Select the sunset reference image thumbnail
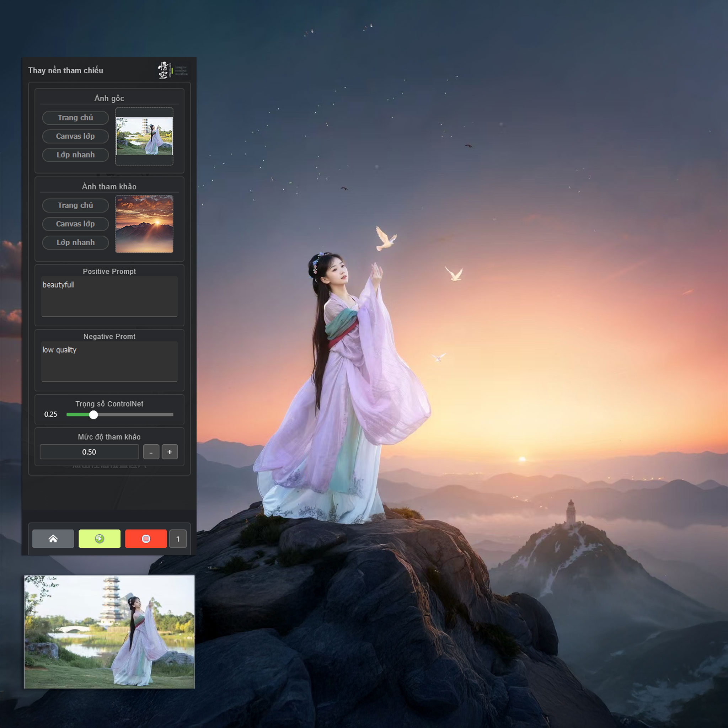The width and height of the screenshot is (728, 728). (144, 224)
